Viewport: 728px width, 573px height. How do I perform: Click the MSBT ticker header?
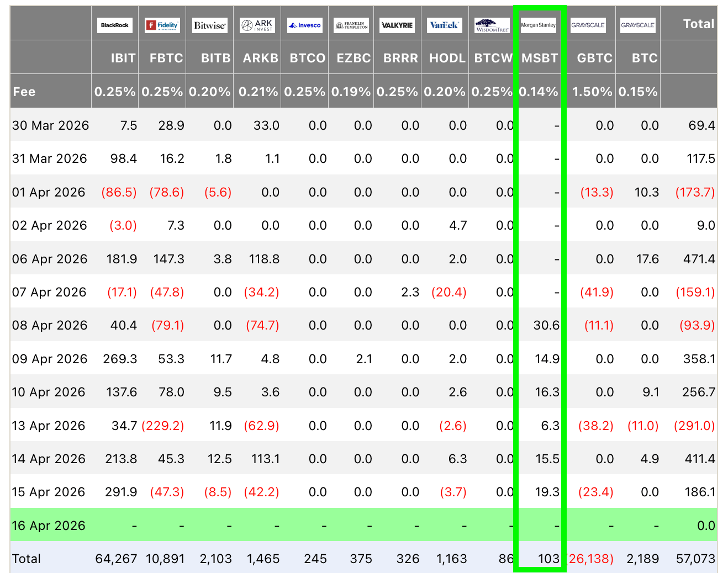pyautogui.click(x=540, y=58)
